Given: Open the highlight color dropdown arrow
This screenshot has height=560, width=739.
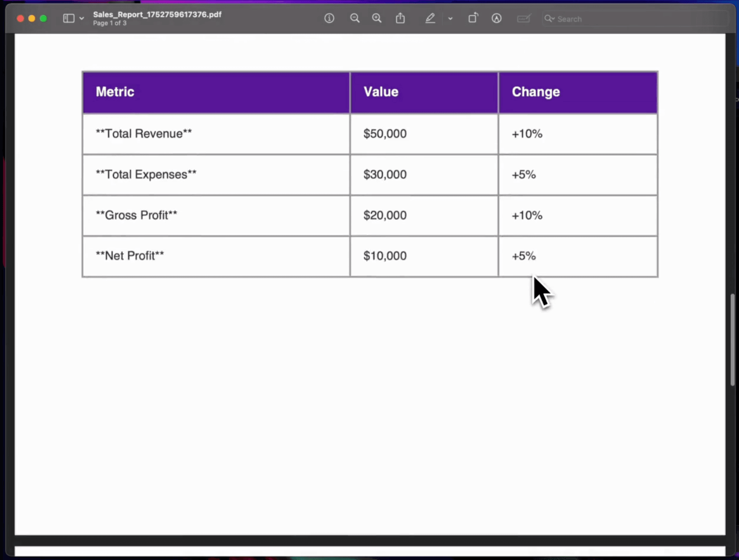Looking at the screenshot, I should (450, 18).
